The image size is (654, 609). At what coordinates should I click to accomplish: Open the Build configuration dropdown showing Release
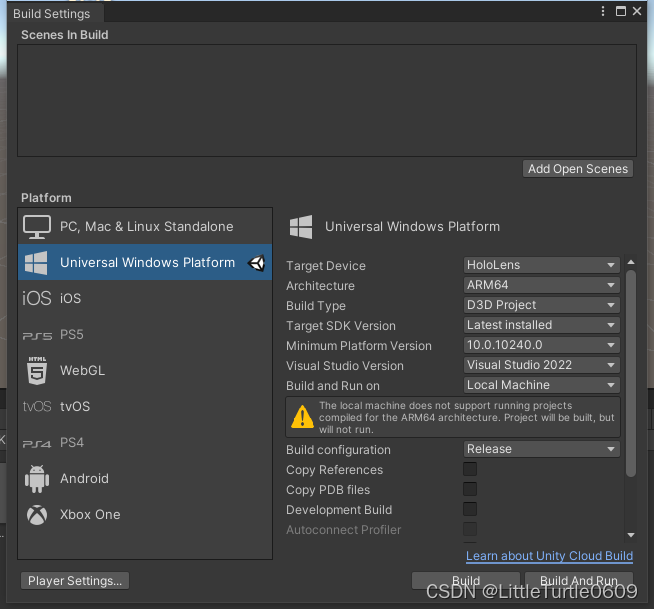(541, 449)
